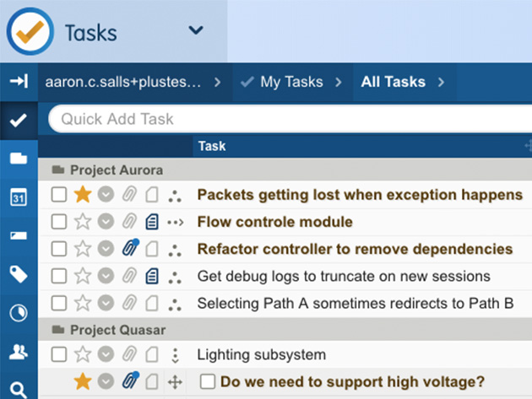The width and height of the screenshot is (532, 399).
Task: Collapse the sidebar with the arrow icon
Action: [x=19, y=81]
